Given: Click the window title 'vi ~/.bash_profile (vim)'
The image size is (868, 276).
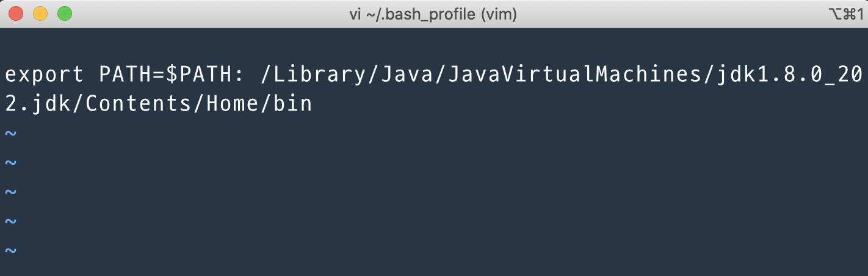Looking at the screenshot, I should click(433, 14).
